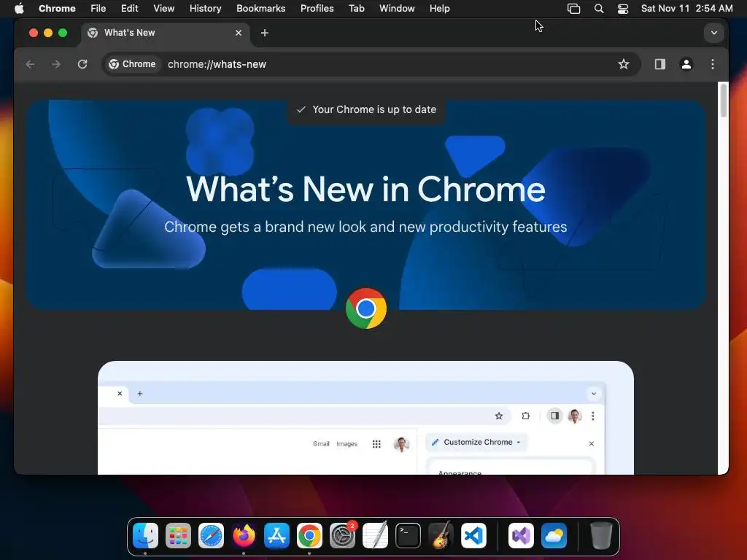747x560 pixels.
Task: Click the star icon in preview image
Action: [499, 416]
